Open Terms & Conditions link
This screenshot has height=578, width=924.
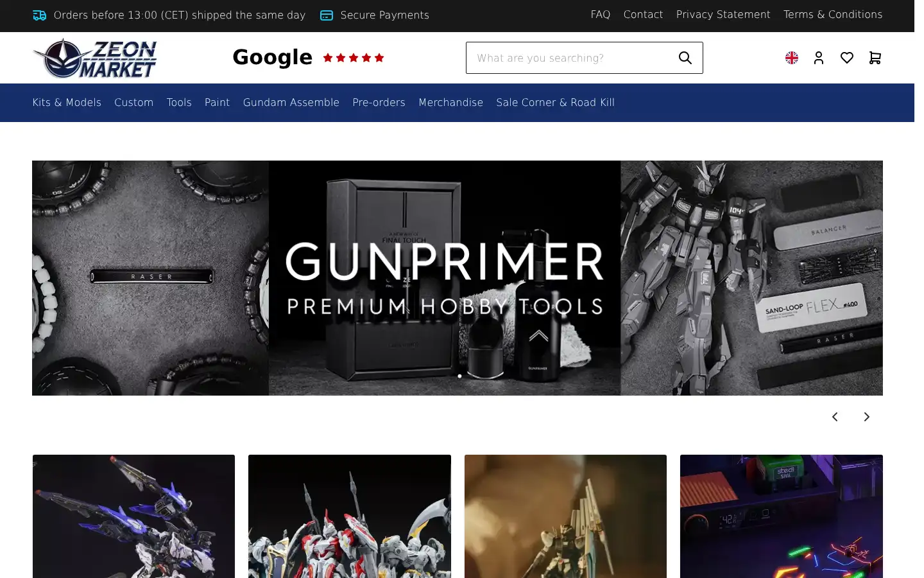(x=833, y=14)
